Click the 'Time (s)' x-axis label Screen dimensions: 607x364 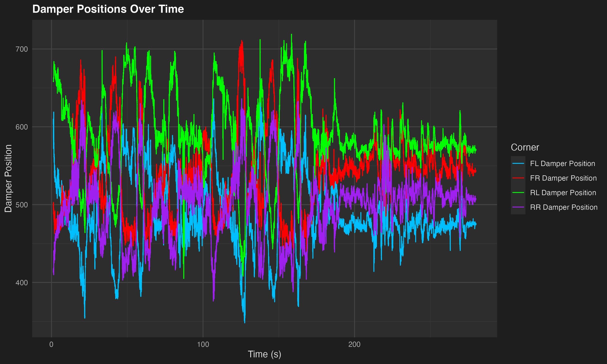[x=264, y=354]
